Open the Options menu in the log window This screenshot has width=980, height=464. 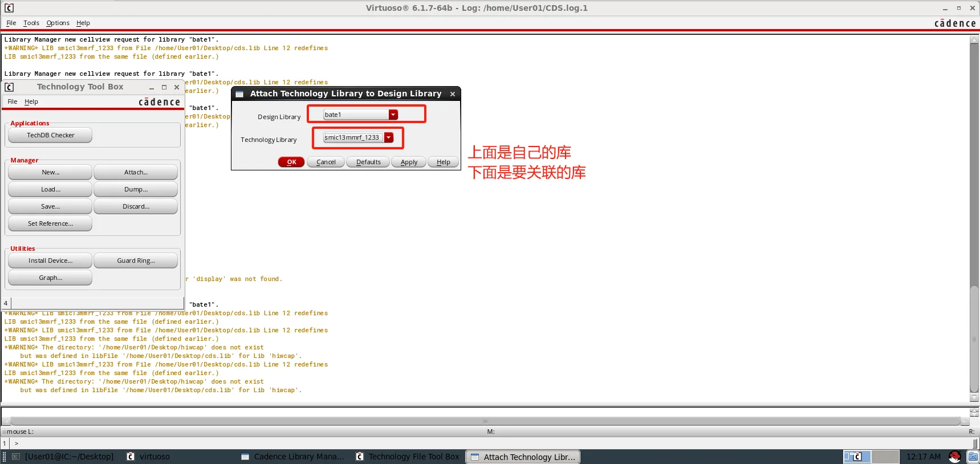(58, 23)
